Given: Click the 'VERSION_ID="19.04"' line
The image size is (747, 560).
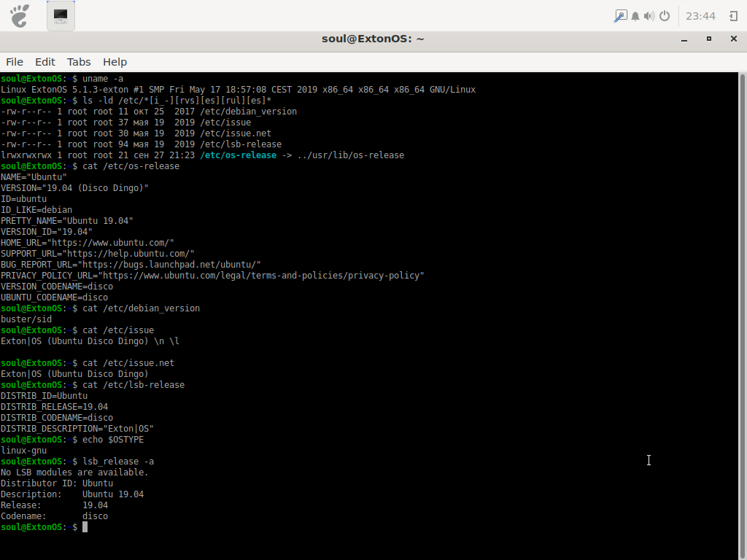Looking at the screenshot, I should [47, 232].
